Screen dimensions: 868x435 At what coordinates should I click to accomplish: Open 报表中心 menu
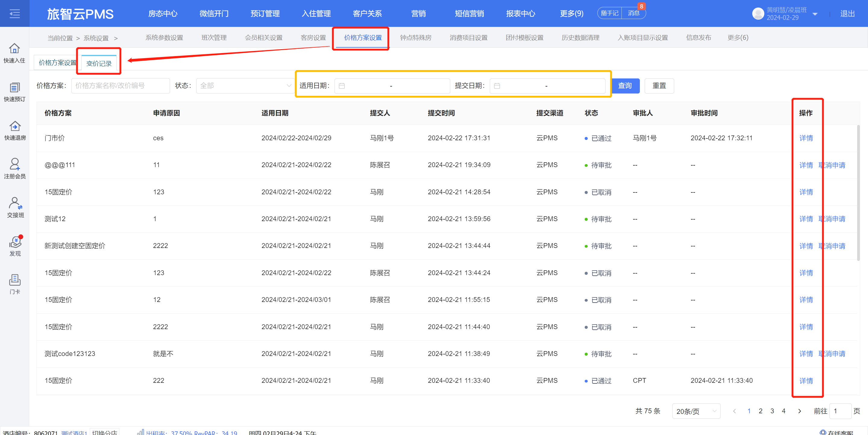pyautogui.click(x=520, y=14)
